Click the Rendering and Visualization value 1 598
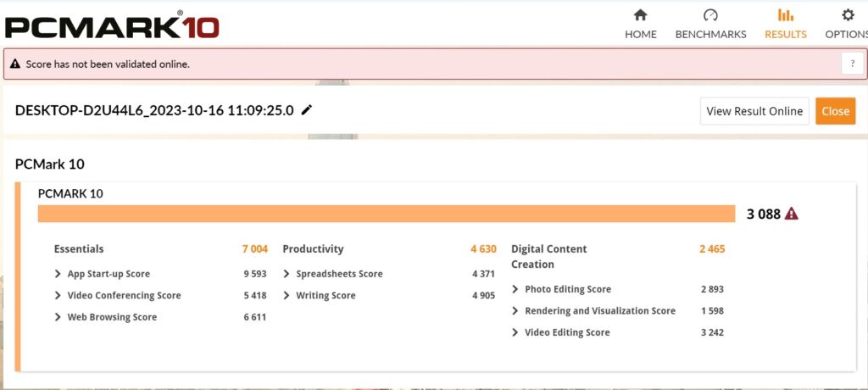This screenshot has width=868, height=390. tap(712, 311)
